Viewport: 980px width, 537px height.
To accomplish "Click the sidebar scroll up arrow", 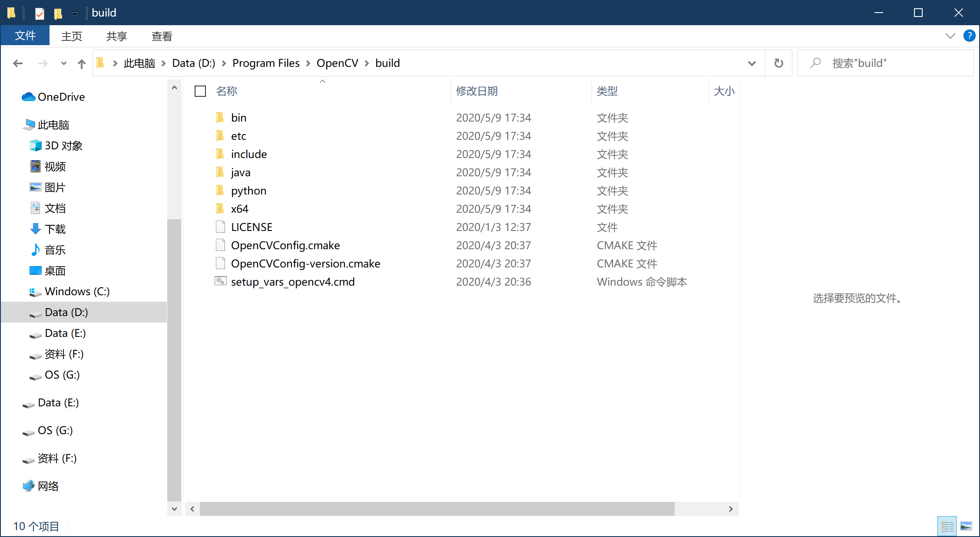I will (174, 88).
